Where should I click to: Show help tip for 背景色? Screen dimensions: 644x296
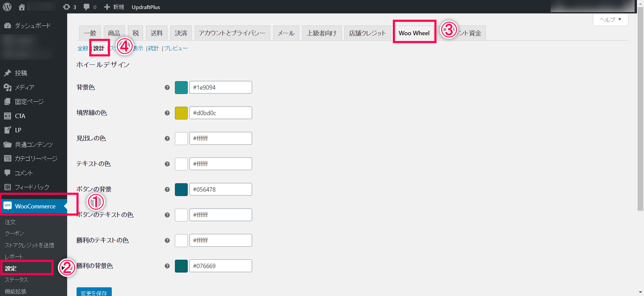coord(167,87)
